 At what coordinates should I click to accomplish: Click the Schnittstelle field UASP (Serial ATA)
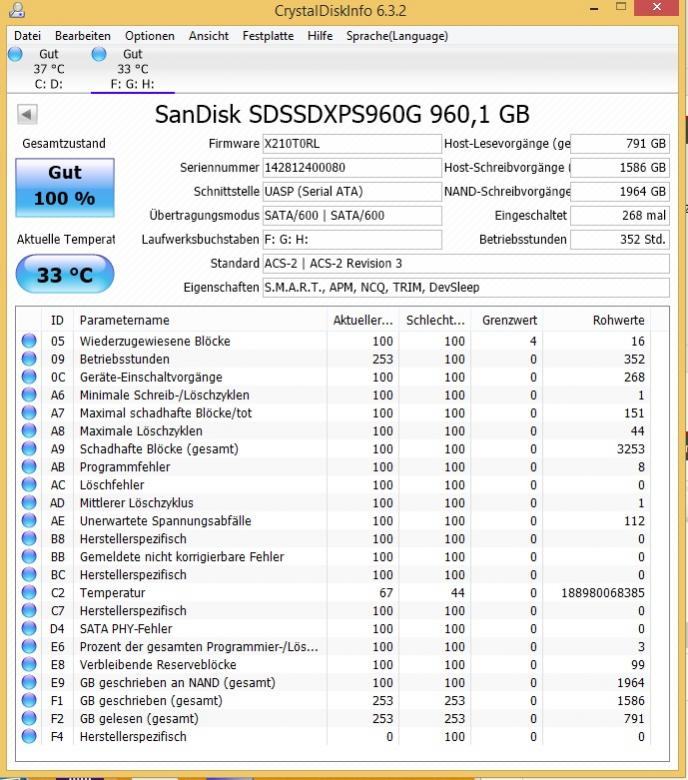tap(352, 192)
